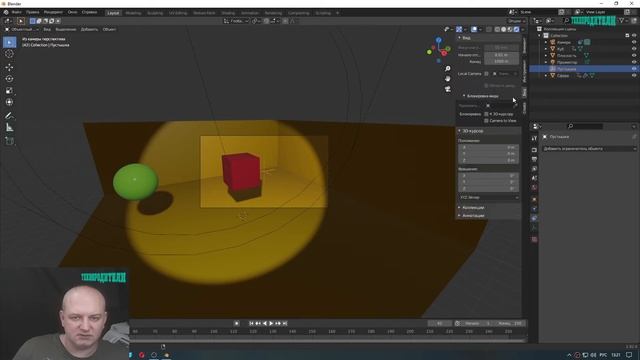The width and height of the screenshot is (640, 360).
Task: Expand the Коллекции panel
Action: [460, 207]
